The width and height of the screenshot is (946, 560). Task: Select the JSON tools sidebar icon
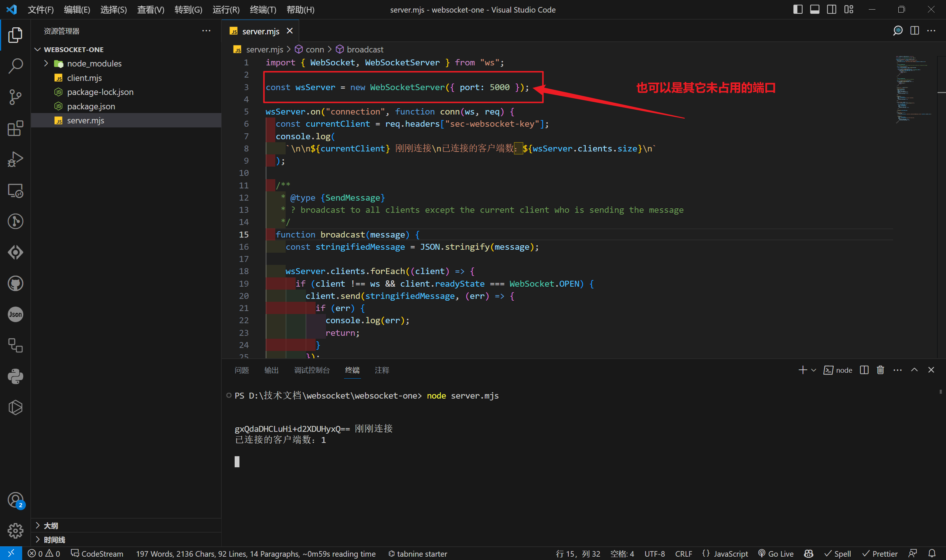(x=15, y=314)
